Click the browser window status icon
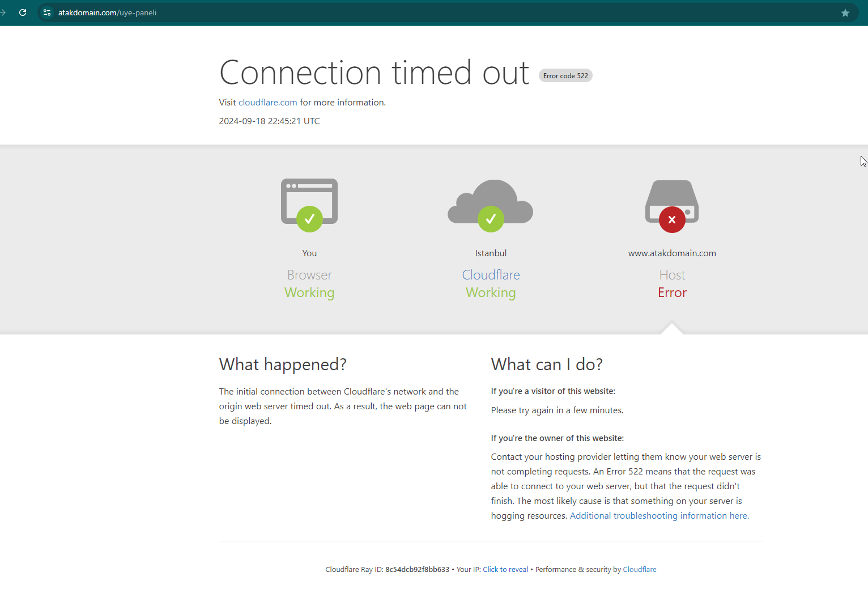 coord(309,205)
